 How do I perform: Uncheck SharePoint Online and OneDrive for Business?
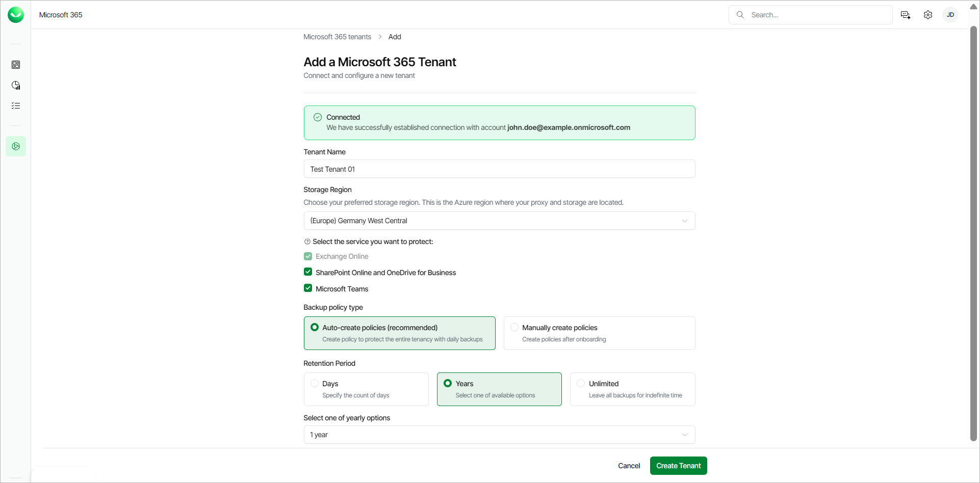click(x=308, y=272)
